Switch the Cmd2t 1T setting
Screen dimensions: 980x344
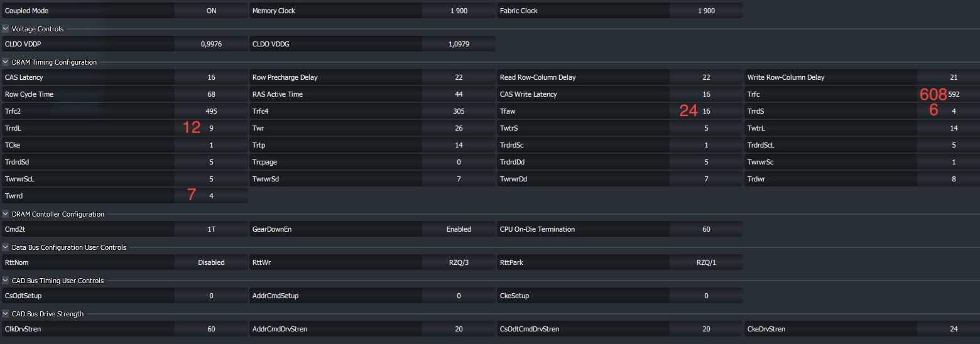[211, 229]
